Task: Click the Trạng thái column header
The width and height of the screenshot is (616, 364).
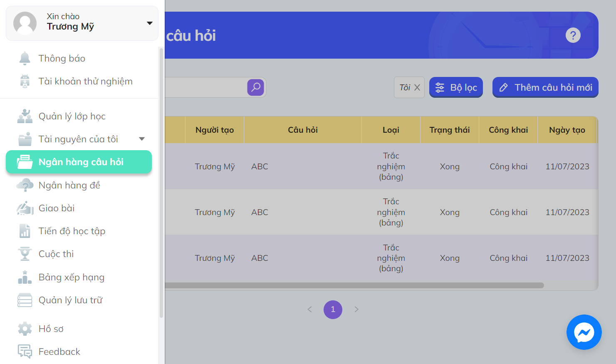Action: coord(450,130)
